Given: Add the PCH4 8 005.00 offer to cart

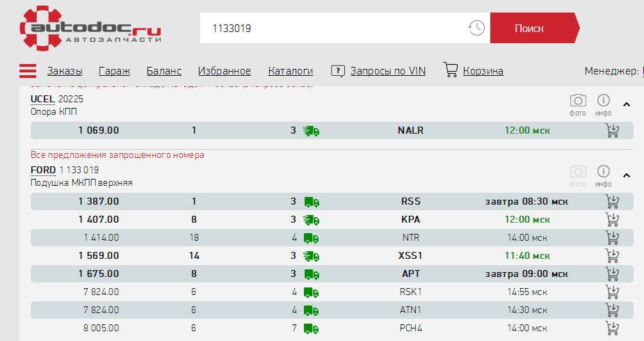Looking at the screenshot, I should pos(613,328).
